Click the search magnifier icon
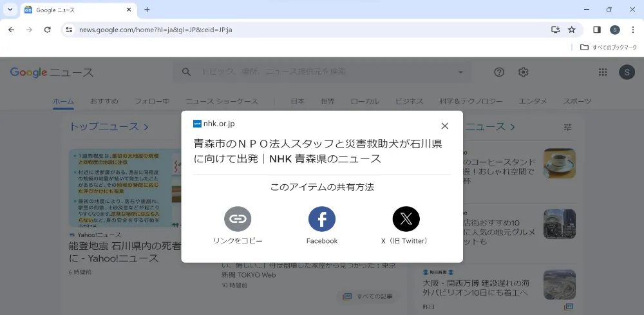 pos(186,72)
